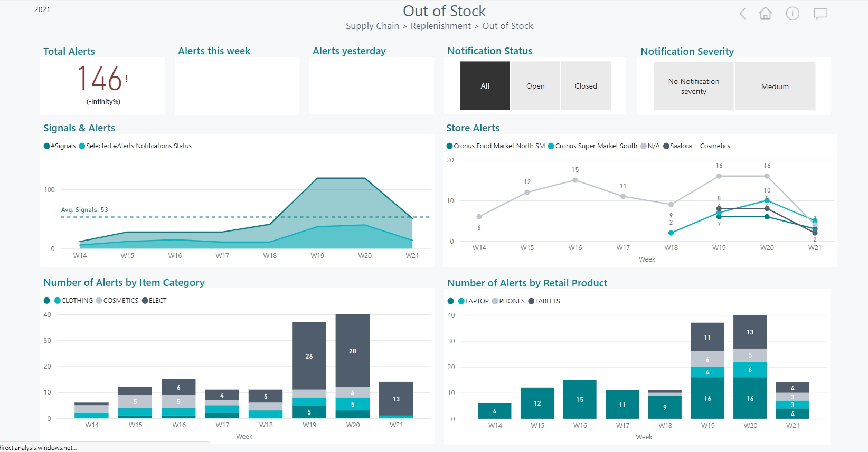Open the information icon
Image resolution: width=868 pixels, height=452 pixels.
click(792, 14)
